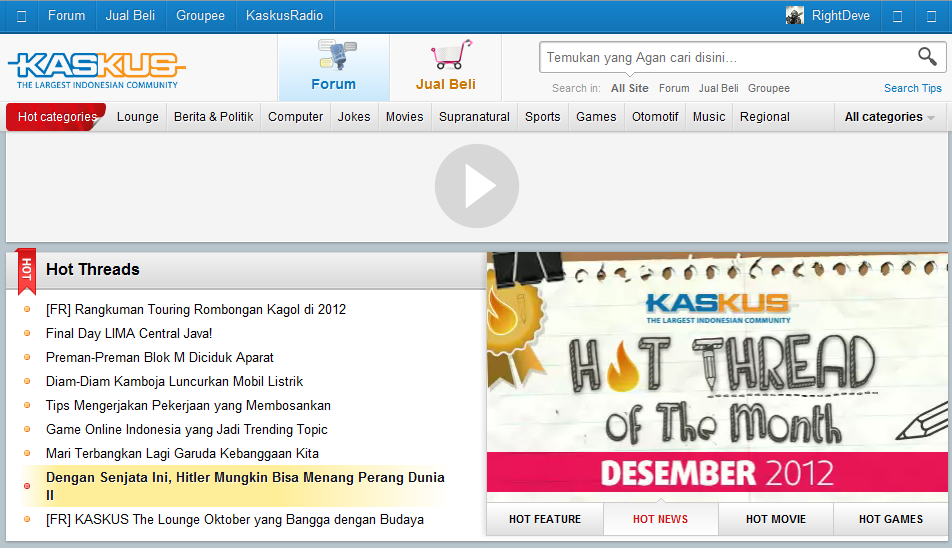The width and height of the screenshot is (952, 548).
Task: Open the RightDeve username menu
Action: point(841,16)
